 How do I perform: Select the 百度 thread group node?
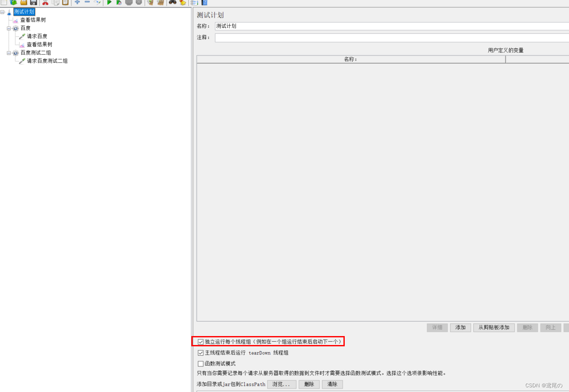[26, 28]
